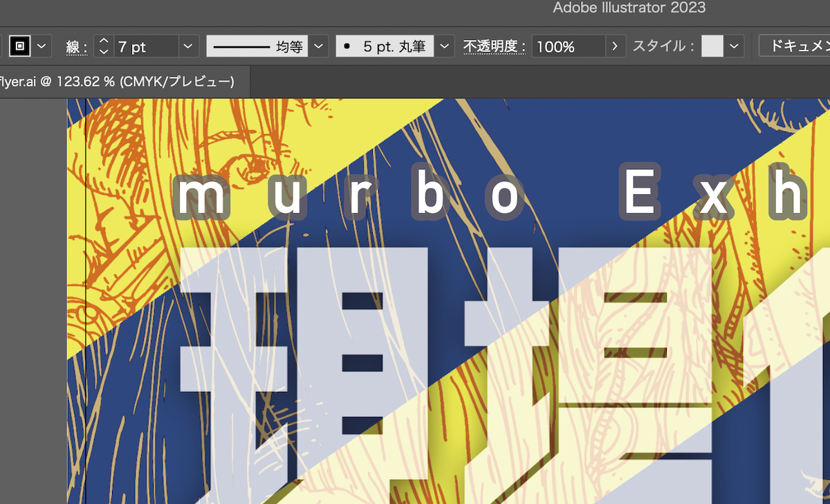830x504 pixels.
Task: Click the 均等 variable width profile preview
Action: [x=257, y=46]
